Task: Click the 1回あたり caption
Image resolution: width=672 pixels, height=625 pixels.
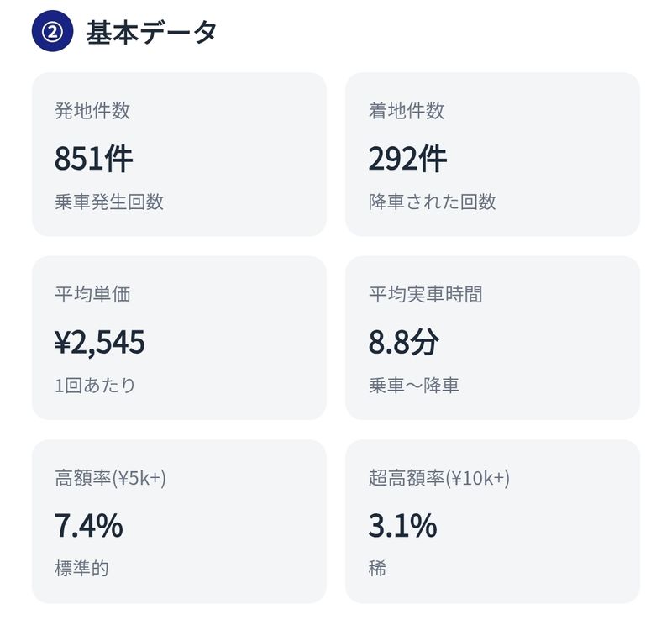Action: [x=95, y=385]
